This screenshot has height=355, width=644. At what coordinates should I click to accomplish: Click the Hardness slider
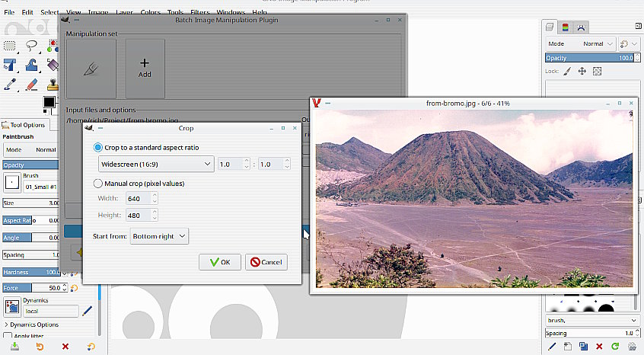click(x=31, y=272)
